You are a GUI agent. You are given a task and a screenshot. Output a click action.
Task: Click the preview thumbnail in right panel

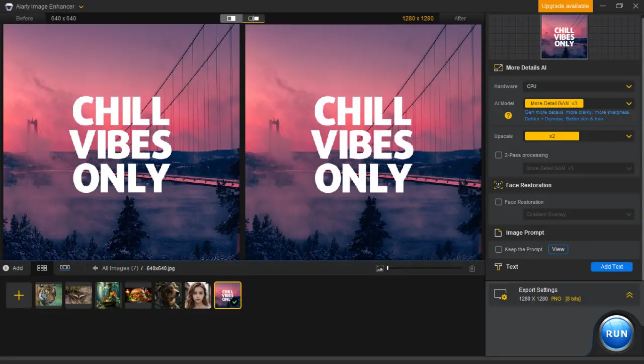tap(565, 37)
